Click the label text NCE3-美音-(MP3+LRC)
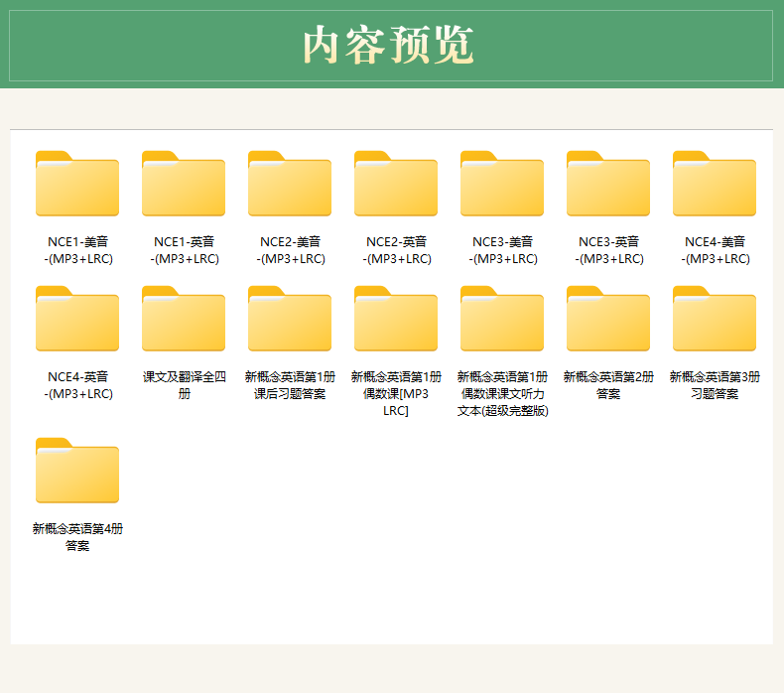Image resolution: width=784 pixels, height=693 pixels. coord(502,250)
